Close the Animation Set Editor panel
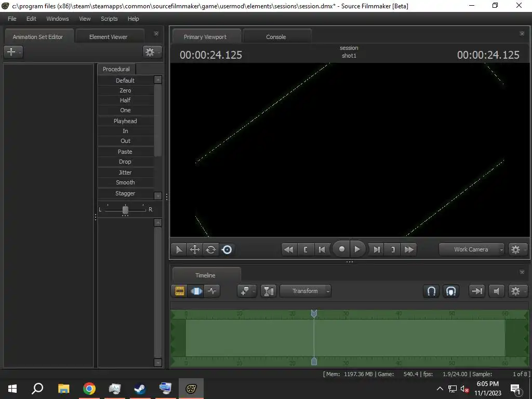Image resolution: width=532 pixels, height=399 pixels. tap(156, 34)
